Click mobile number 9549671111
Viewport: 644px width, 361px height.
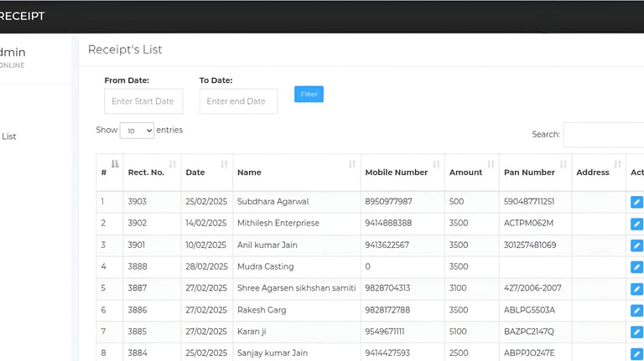384,332
